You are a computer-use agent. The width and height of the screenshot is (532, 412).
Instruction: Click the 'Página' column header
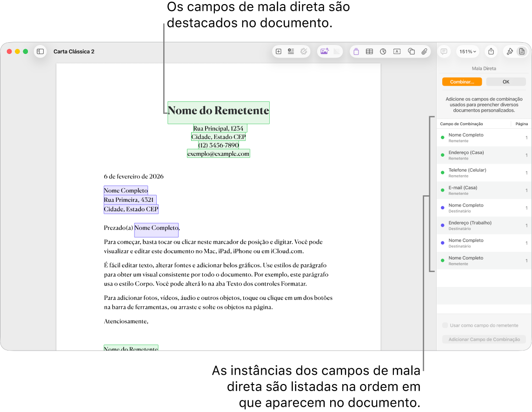(x=521, y=124)
